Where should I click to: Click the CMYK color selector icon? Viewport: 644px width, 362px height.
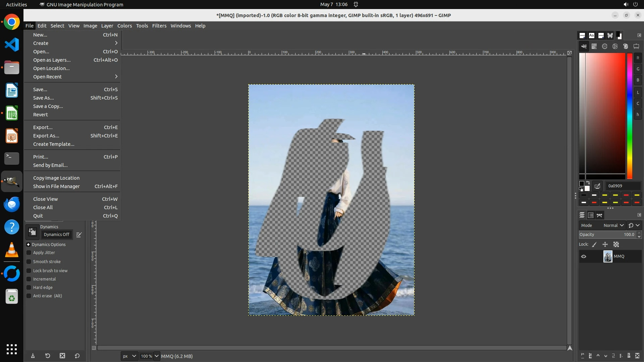(x=594, y=47)
